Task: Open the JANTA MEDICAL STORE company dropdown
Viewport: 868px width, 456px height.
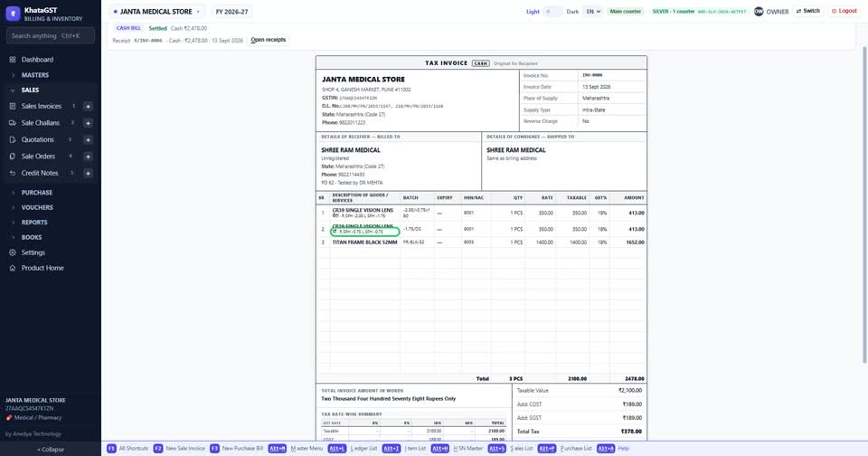Action: [156, 11]
